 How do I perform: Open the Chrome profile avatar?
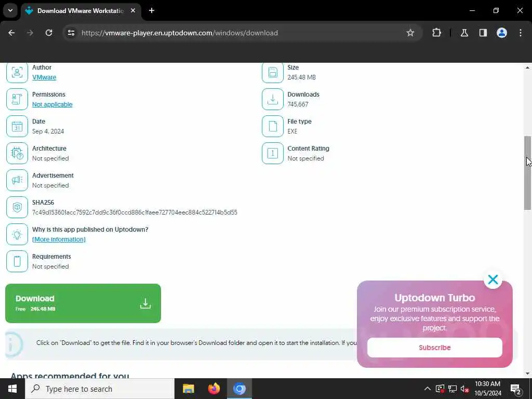[502, 33]
